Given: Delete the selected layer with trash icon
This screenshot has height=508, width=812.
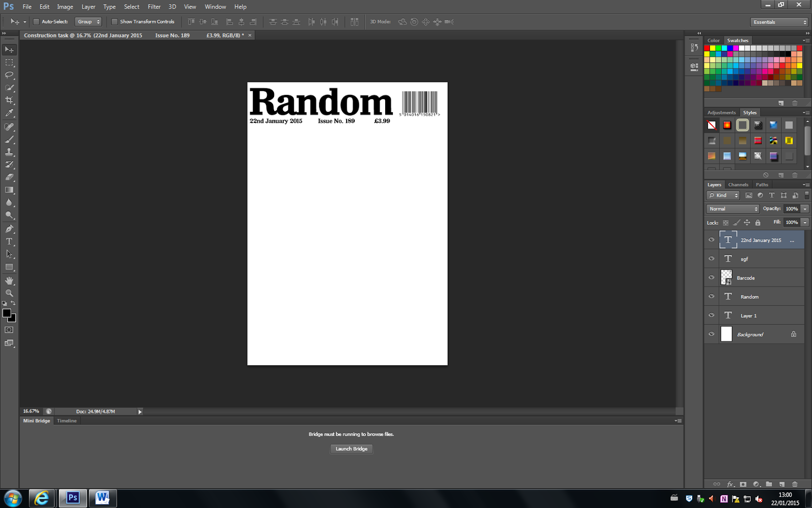Looking at the screenshot, I should 795,484.
